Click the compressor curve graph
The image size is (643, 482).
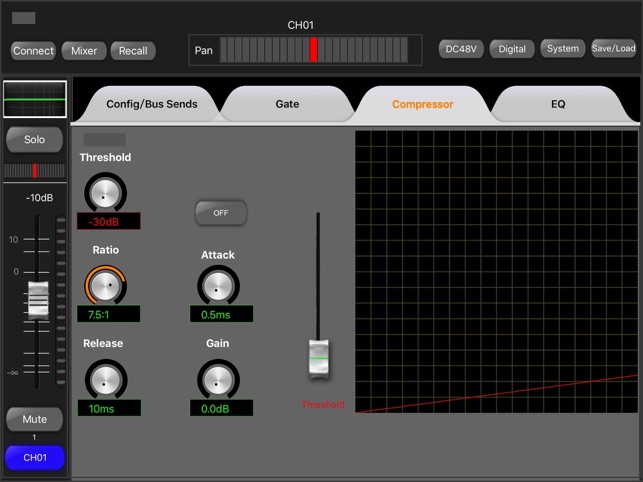497,272
